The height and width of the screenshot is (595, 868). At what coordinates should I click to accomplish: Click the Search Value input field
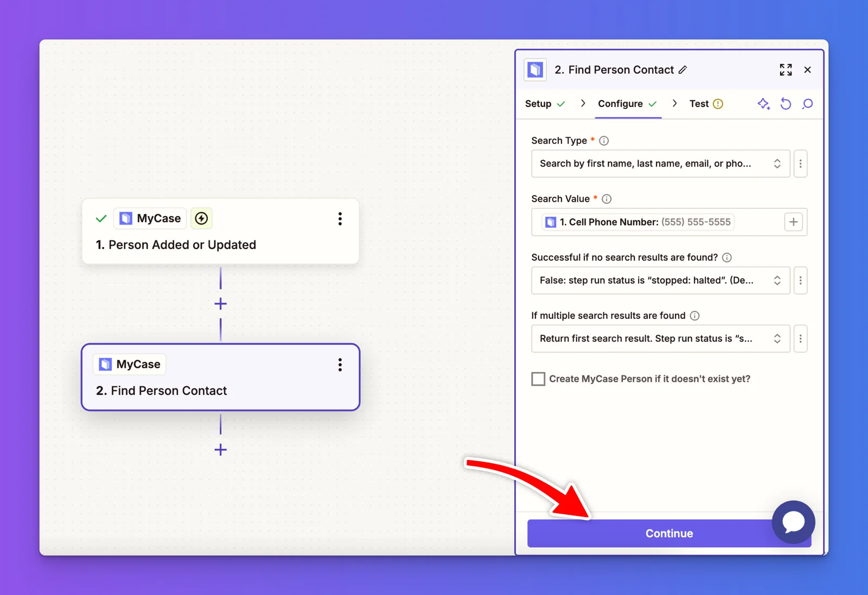coord(669,222)
